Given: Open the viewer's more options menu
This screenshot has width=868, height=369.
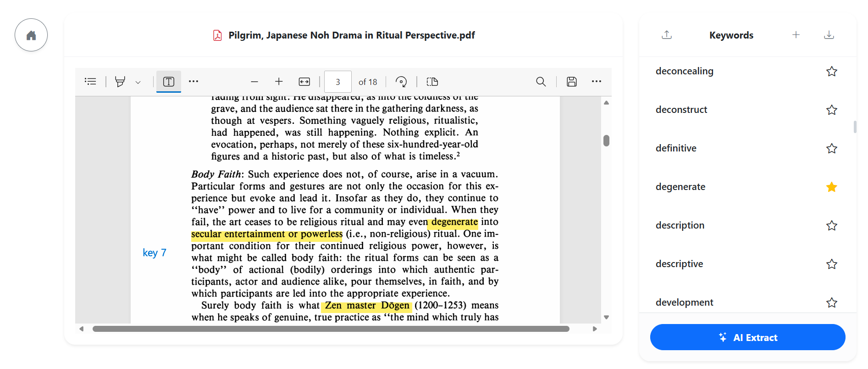Looking at the screenshot, I should click(x=596, y=81).
